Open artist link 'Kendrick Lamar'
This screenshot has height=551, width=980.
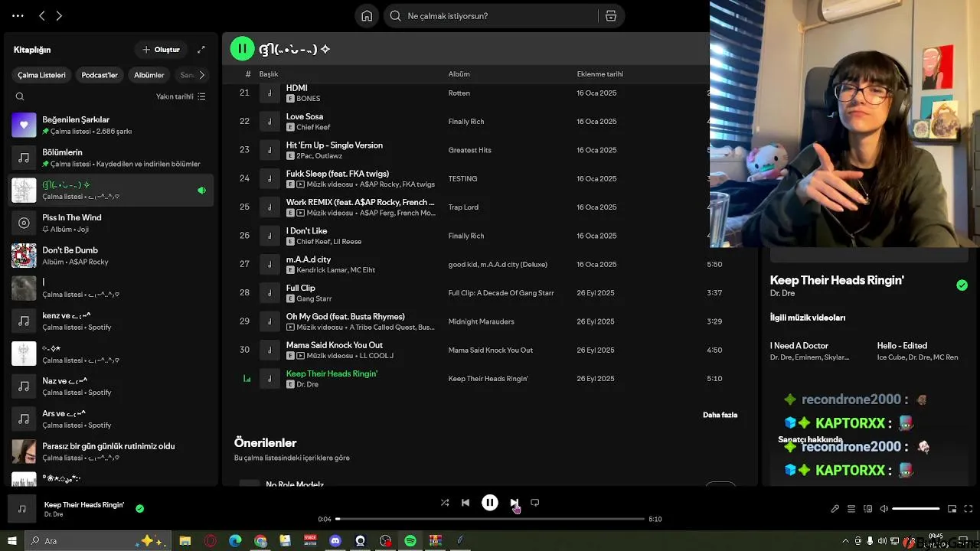tap(322, 270)
